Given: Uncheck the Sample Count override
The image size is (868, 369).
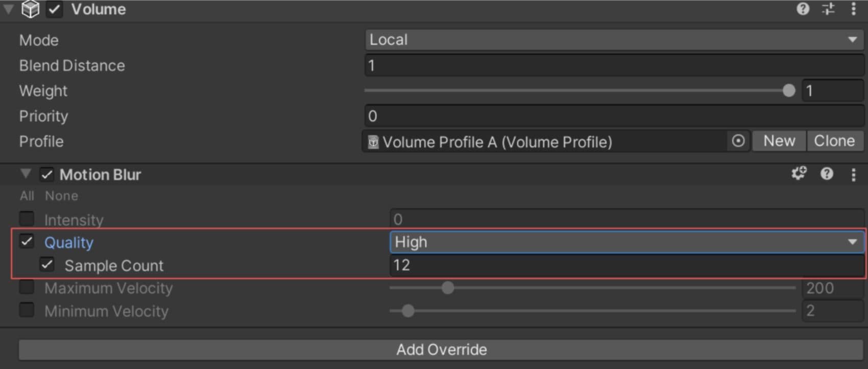Looking at the screenshot, I should click(x=47, y=265).
